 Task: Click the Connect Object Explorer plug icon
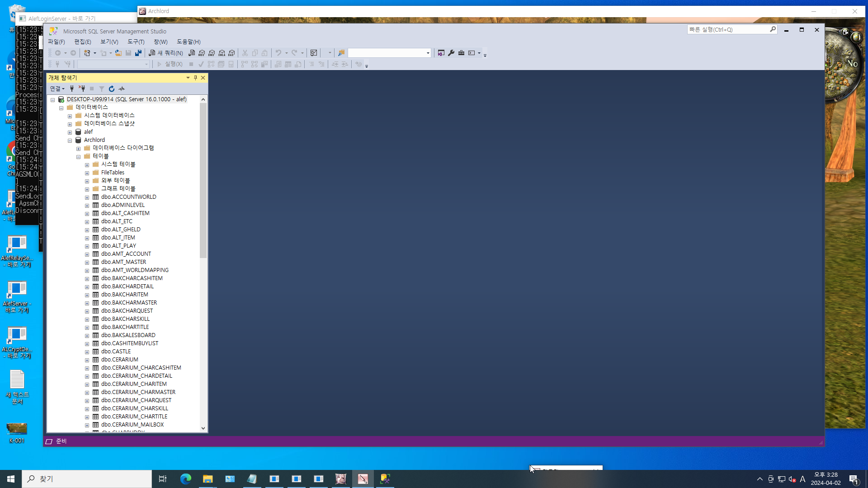click(x=72, y=89)
